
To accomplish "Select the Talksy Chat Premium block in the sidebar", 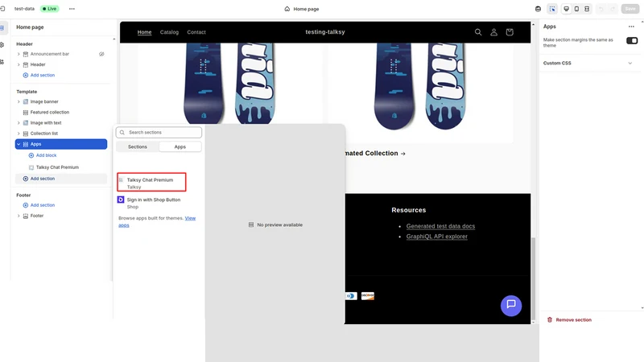I will (57, 167).
